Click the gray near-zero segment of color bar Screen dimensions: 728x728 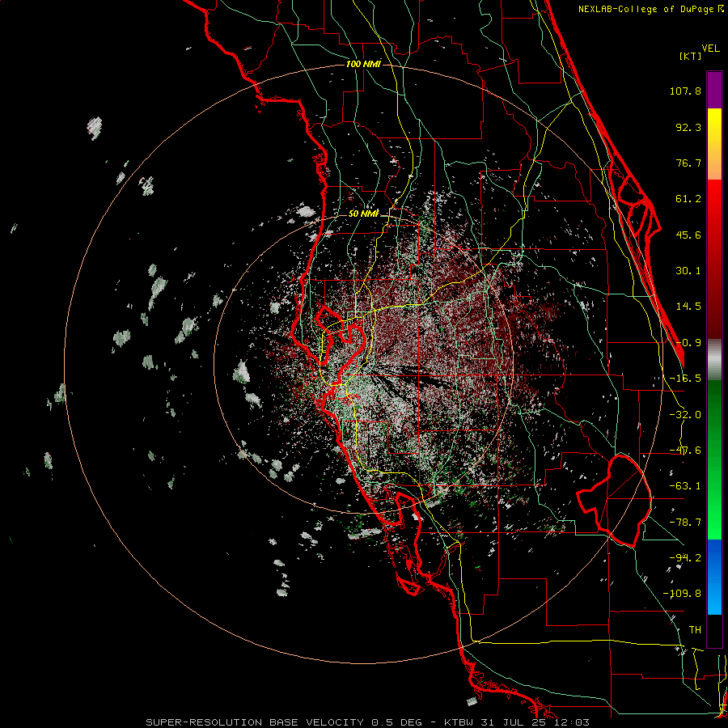[714, 360]
